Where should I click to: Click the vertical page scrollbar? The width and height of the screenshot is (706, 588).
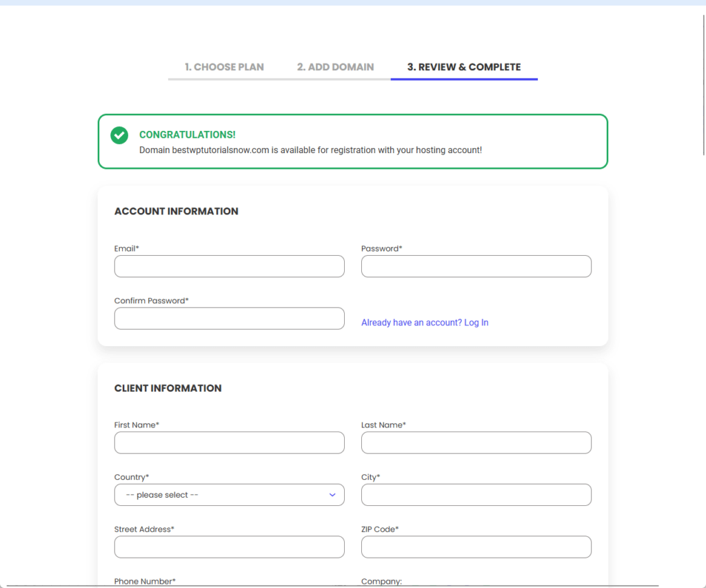point(703,85)
